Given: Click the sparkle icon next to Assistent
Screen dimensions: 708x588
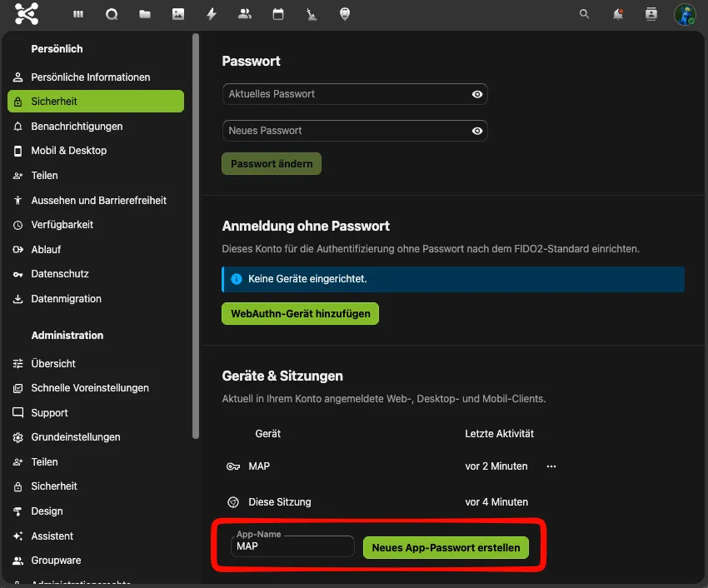Looking at the screenshot, I should coord(18,536).
